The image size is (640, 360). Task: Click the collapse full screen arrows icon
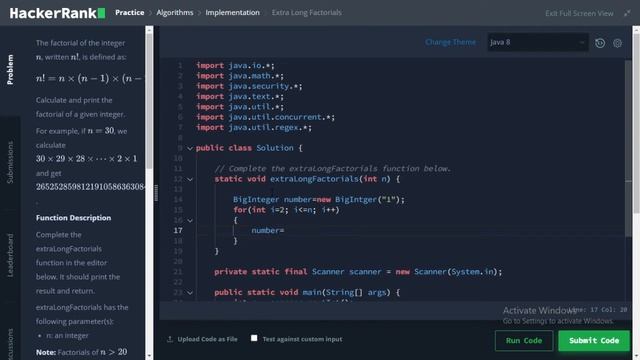click(x=627, y=13)
